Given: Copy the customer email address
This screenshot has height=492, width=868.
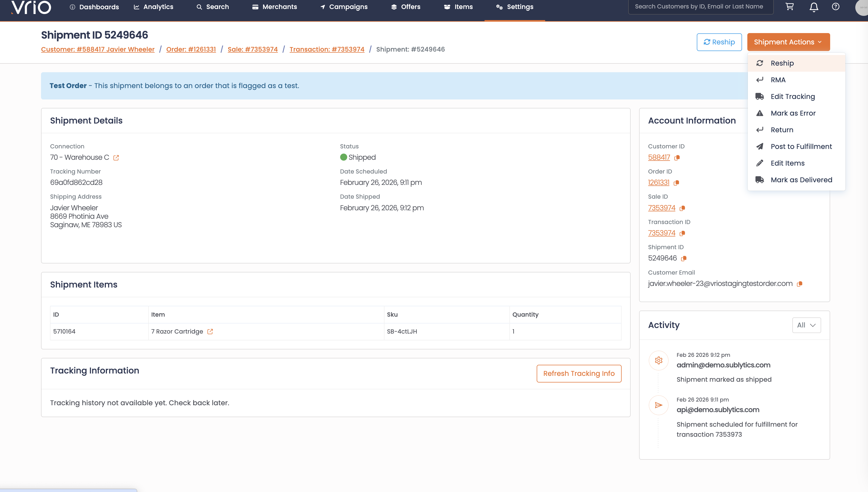Looking at the screenshot, I should tap(799, 284).
